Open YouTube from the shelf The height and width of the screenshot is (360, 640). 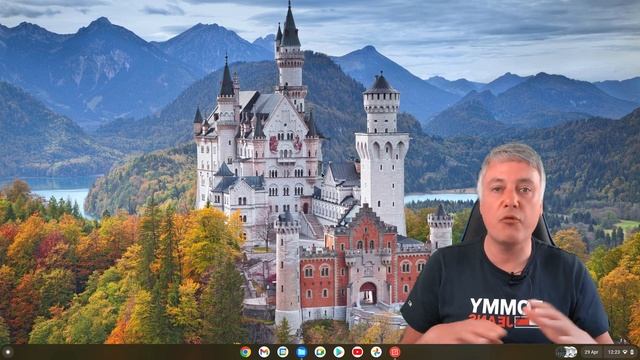point(357,352)
